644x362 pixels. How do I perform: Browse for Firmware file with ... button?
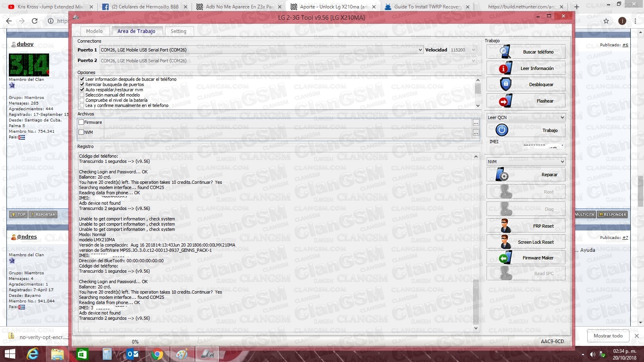pyautogui.click(x=476, y=123)
